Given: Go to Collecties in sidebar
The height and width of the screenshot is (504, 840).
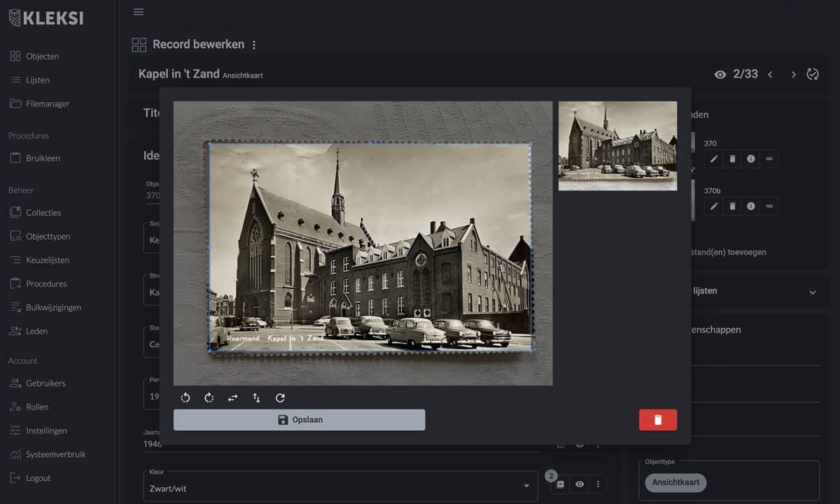Looking at the screenshot, I should pyautogui.click(x=43, y=213).
